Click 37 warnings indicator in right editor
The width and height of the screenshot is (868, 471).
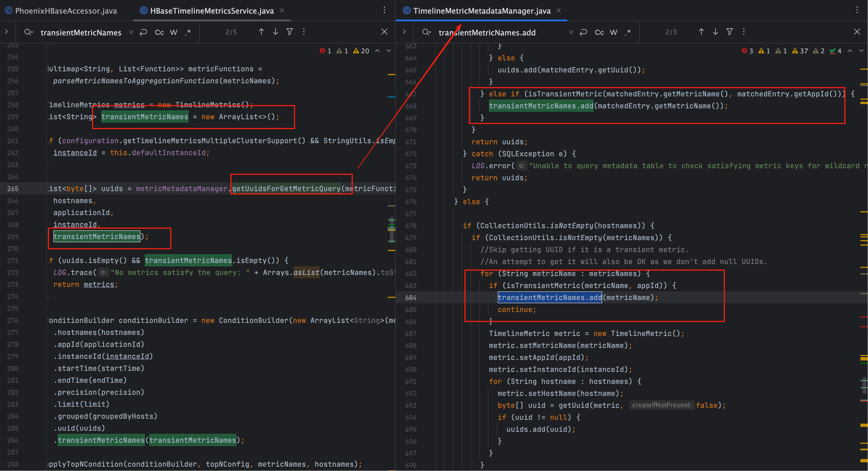coord(800,51)
